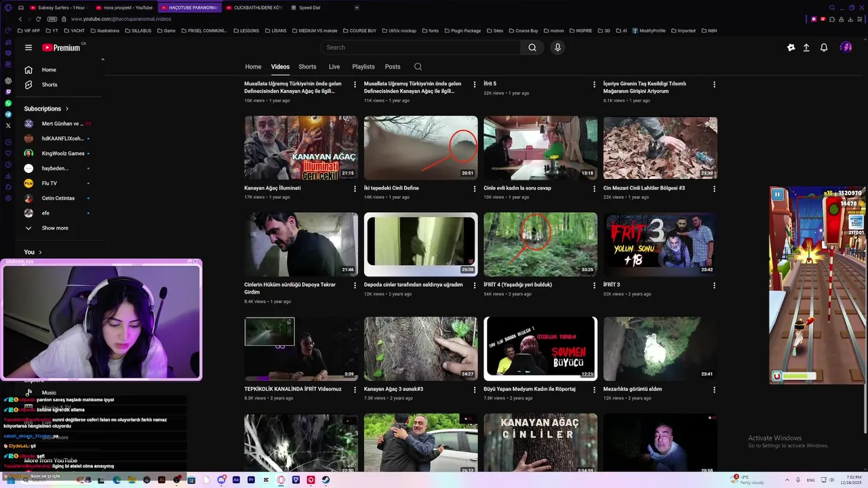Viewport: 868px width, 488px height.
Task: Open the İFRİT 4 video title link
Action: [x=517, y=285]
